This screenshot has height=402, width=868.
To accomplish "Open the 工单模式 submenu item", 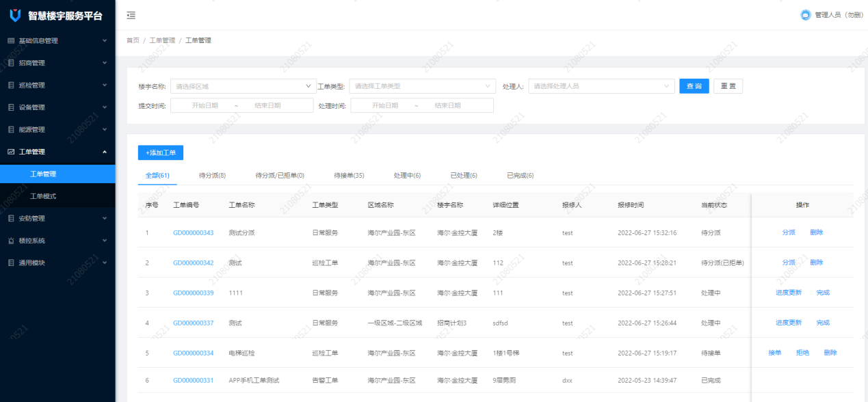I will click(43, 196).
